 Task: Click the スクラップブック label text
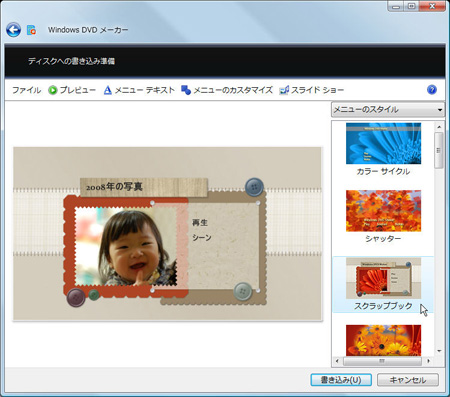(383, 306)
